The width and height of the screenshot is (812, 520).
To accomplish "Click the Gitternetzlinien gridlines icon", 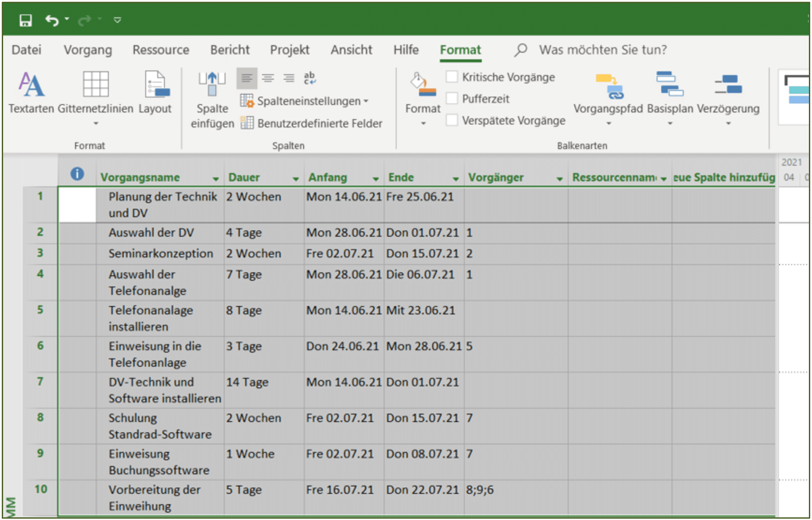I will point(96,84).
